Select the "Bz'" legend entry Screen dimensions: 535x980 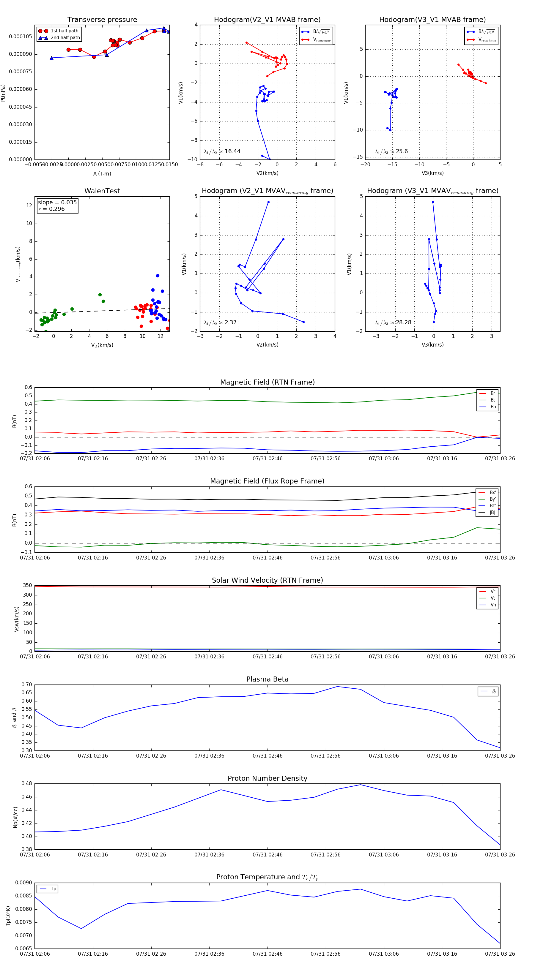[x=487, y=506]
